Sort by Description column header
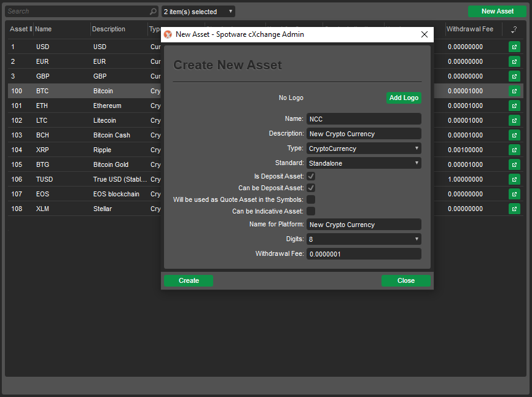Viewport: 532px width, 397px height. tap(109, 29)
